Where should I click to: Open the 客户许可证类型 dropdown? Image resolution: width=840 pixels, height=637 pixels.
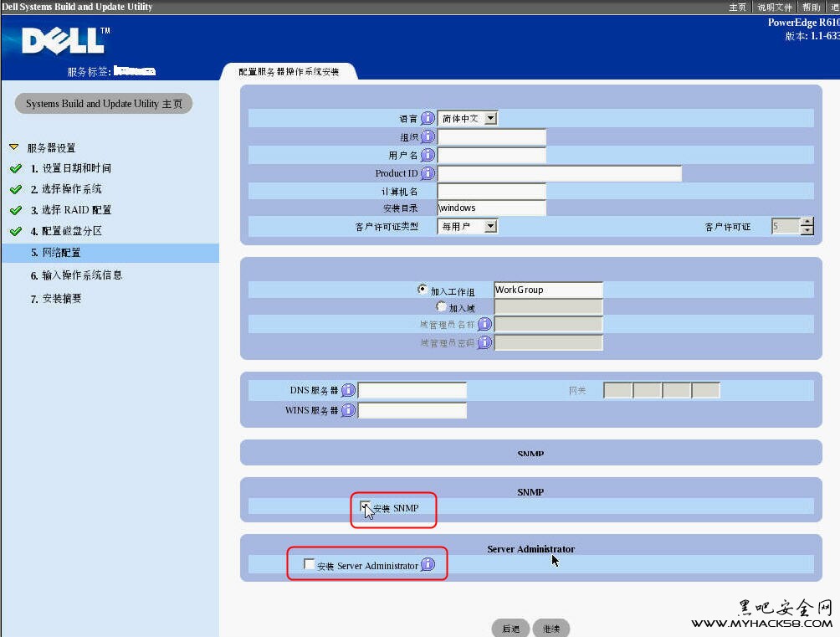(491, 226)
